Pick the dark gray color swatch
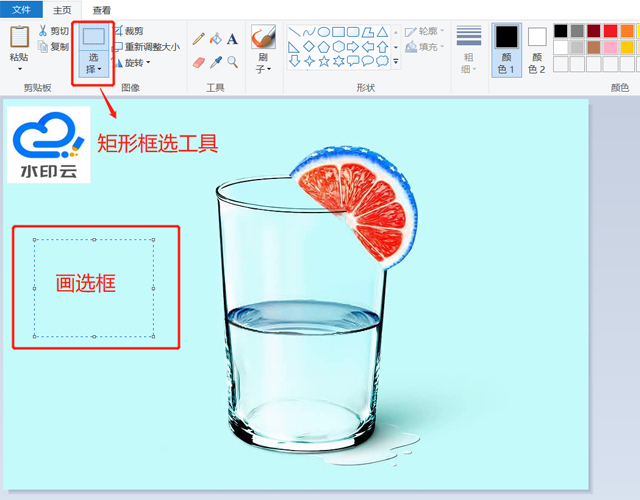The width and height of the screenshot is (640, 500). [577, 31]
